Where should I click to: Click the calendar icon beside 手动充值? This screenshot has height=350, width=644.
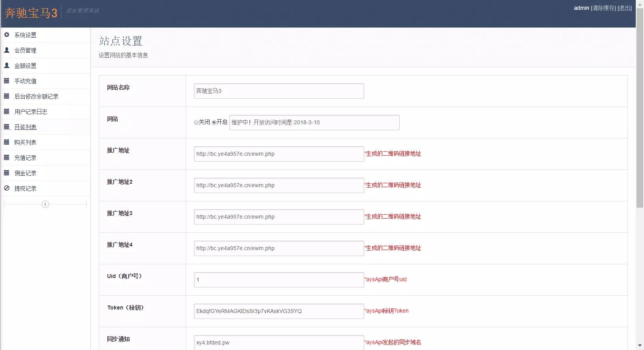coord(7,81)
